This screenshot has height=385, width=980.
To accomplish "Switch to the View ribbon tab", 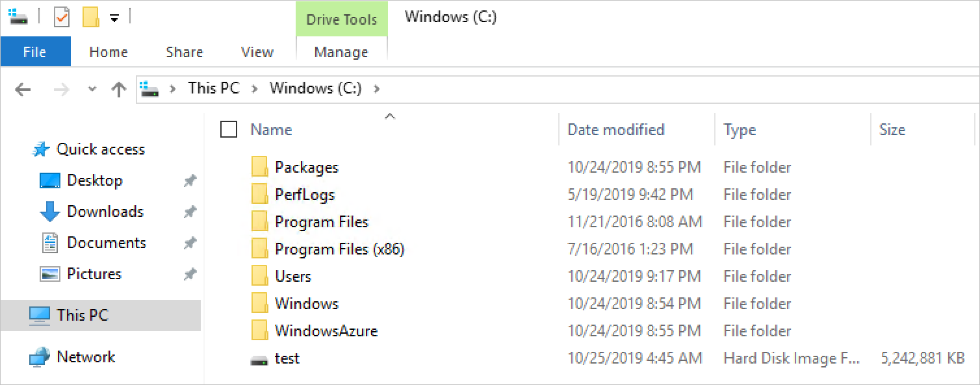I will tap(257, 51).
